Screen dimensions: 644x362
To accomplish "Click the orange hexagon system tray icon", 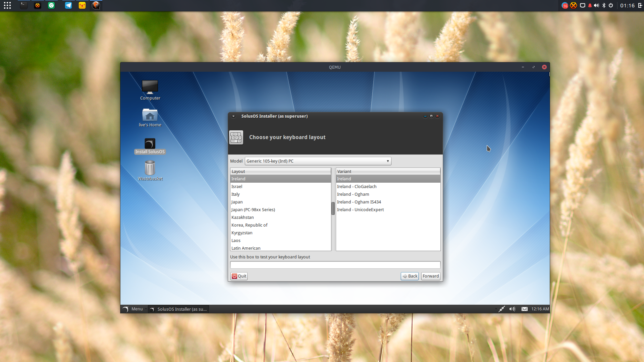I will pyautogui.click(x=574, y=5).
